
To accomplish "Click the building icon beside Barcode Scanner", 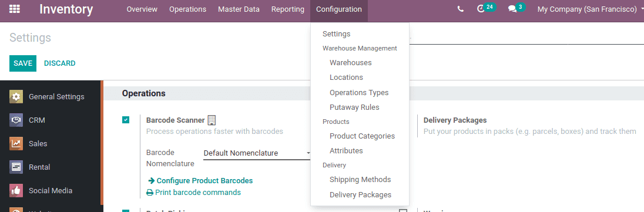I will pyautogui.click(x=212, y=120).
